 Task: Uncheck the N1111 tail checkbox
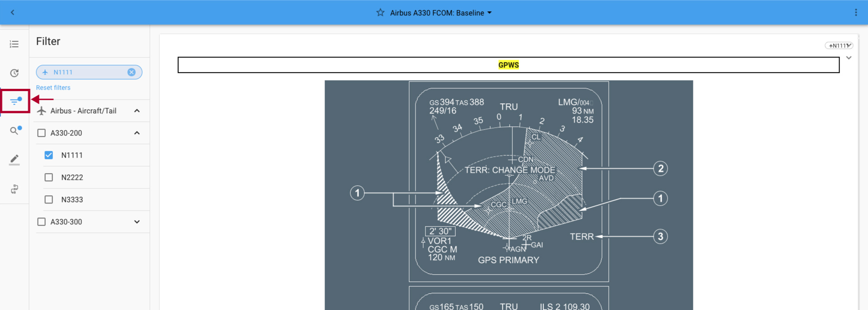[x=49, y=155]
